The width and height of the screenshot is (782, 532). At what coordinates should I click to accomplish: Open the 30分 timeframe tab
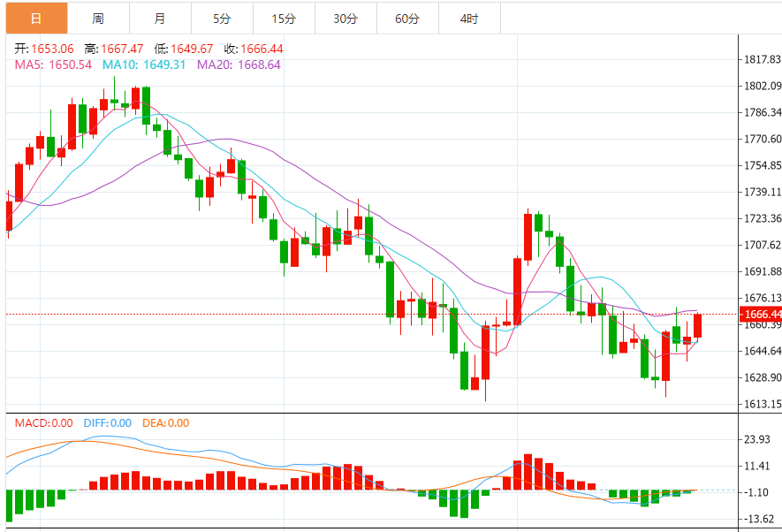(345, 19)
